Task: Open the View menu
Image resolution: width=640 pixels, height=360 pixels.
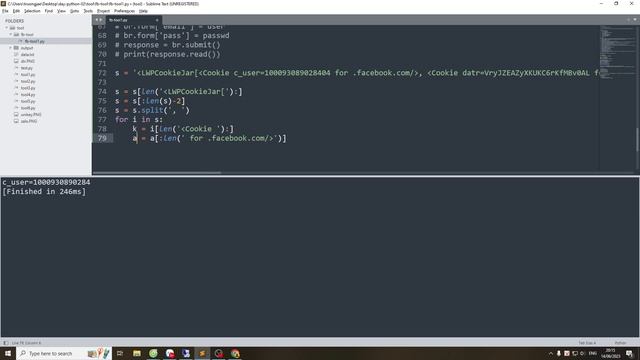Action: [61, 11]
